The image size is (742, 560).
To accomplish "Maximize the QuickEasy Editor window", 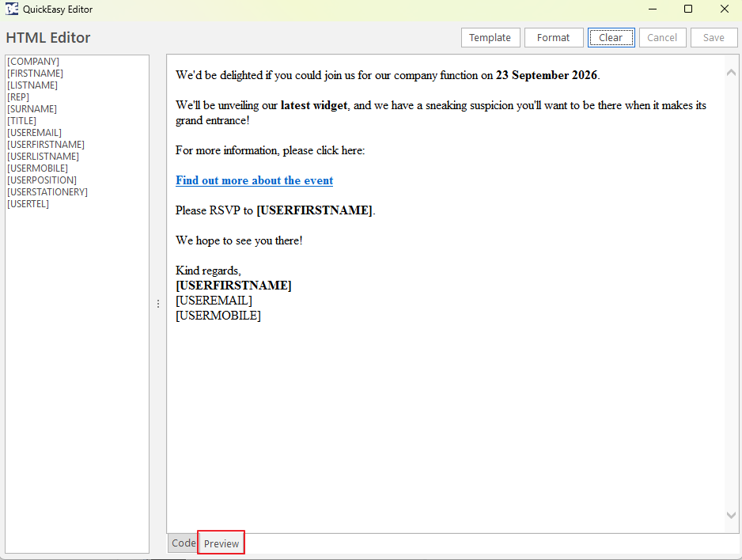I will pyautogui.click(x=688, y=9).
